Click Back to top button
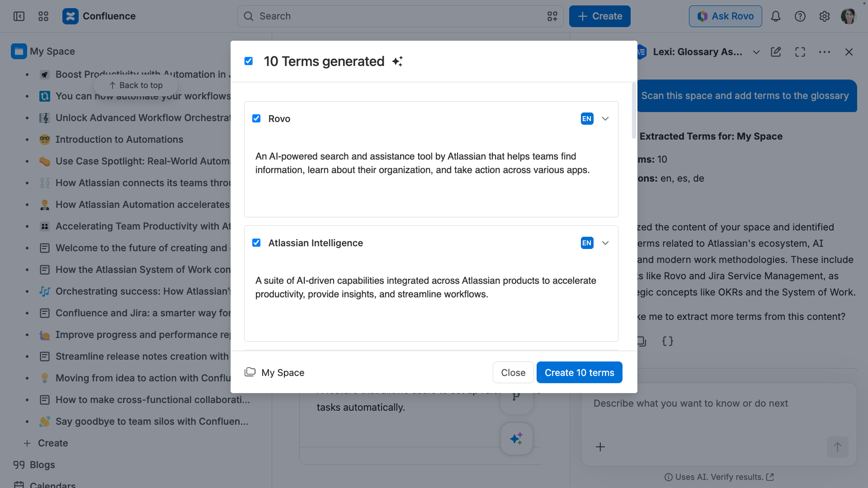Viewport: 868px width, 488px height. 136,85
